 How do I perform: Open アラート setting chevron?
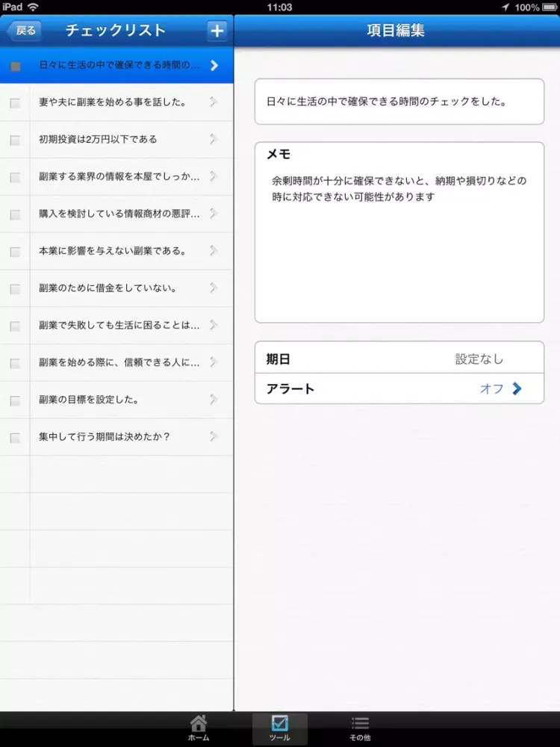[x=517, y=388]
